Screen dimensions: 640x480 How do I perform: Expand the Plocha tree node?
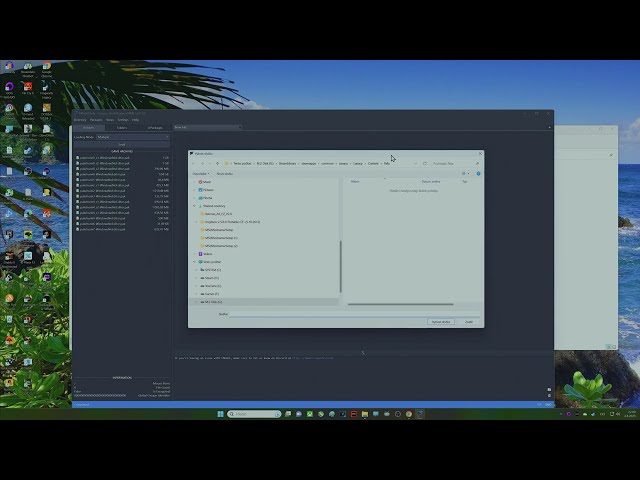coord(194,198)
